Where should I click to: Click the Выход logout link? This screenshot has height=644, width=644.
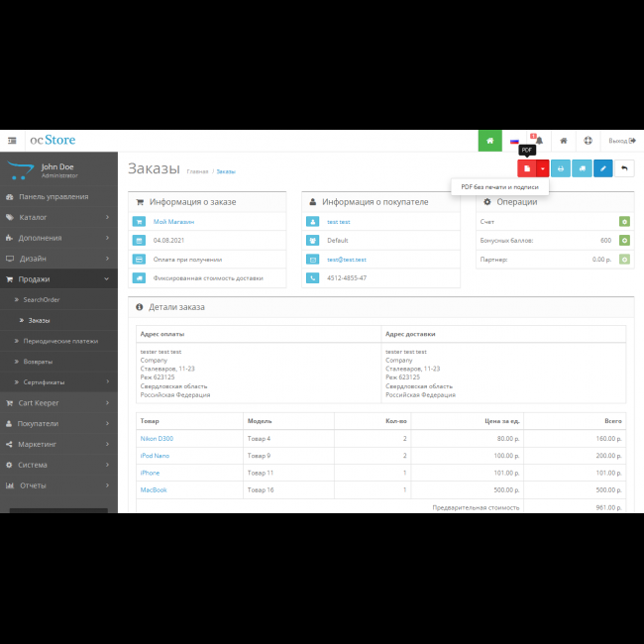620,141
